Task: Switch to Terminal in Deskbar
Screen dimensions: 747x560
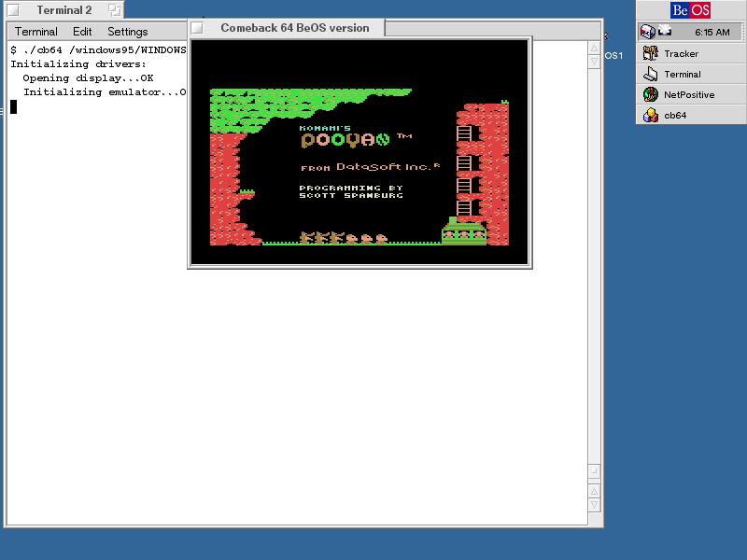Action: (691, 75)
